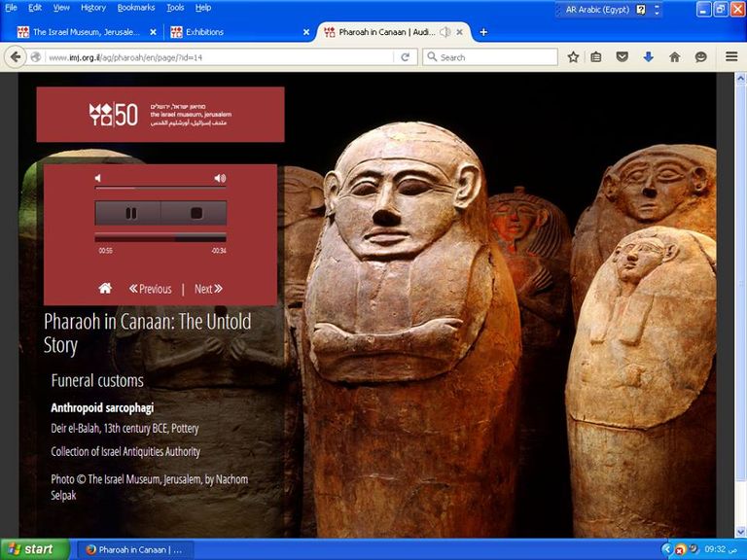Reload the page

pyautogui.click(x=406, y=57)
